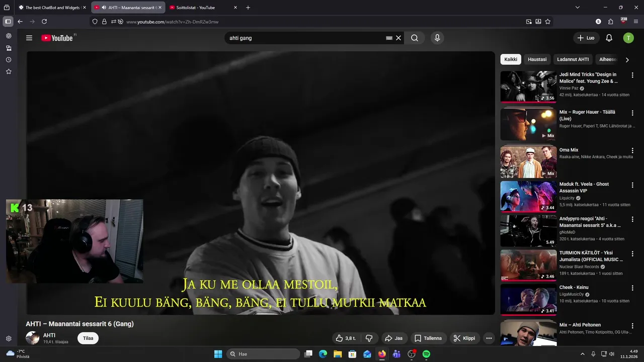Select the Ladannut AHTI chip

click(573, 59)
